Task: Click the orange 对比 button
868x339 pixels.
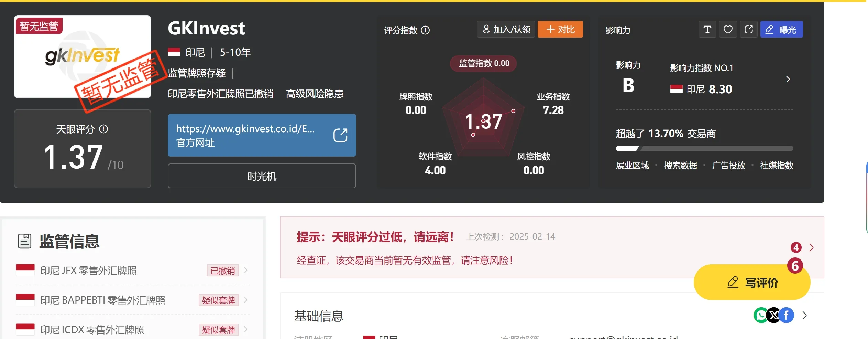Action: (560, 30)
